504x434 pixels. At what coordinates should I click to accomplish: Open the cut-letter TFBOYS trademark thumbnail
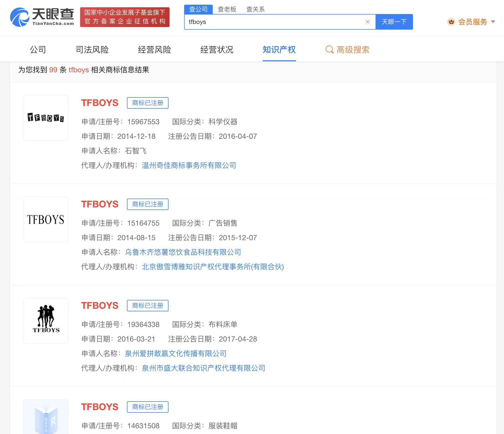pos(46,118)
